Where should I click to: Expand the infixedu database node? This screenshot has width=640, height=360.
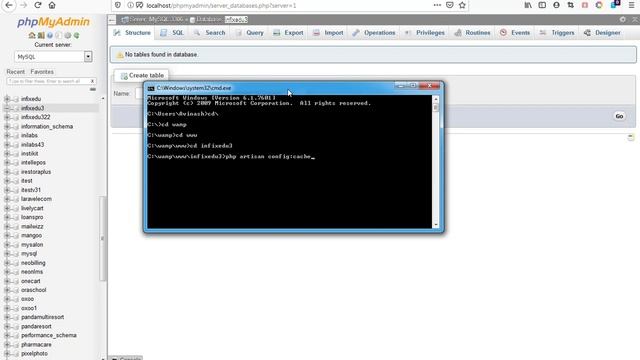(7, 99)
